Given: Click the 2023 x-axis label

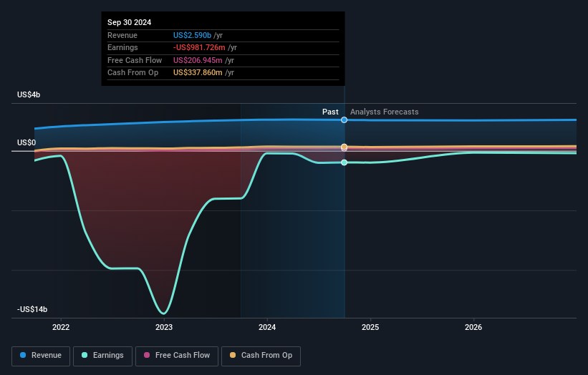Looking at the screenshot, I should coord(164,328).
